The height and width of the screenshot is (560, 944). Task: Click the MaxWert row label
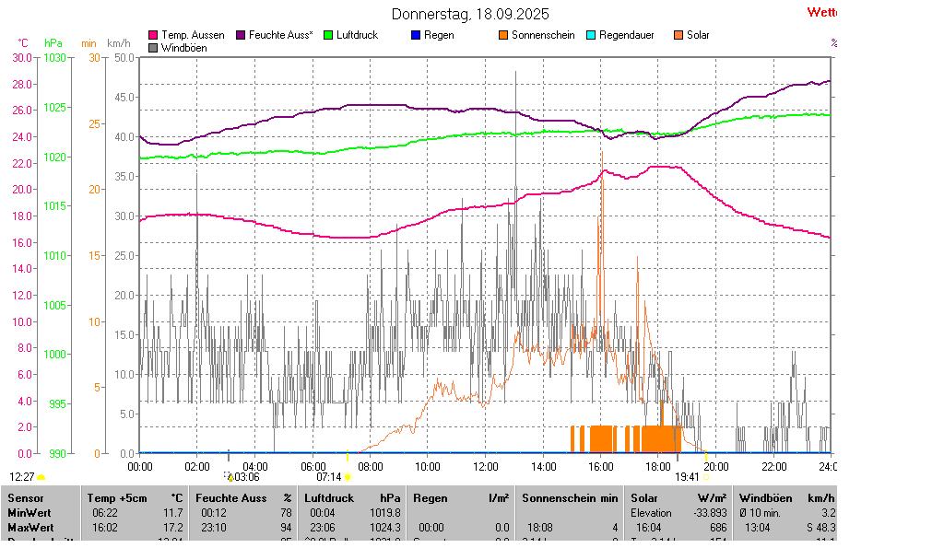[x=30, y=527]
